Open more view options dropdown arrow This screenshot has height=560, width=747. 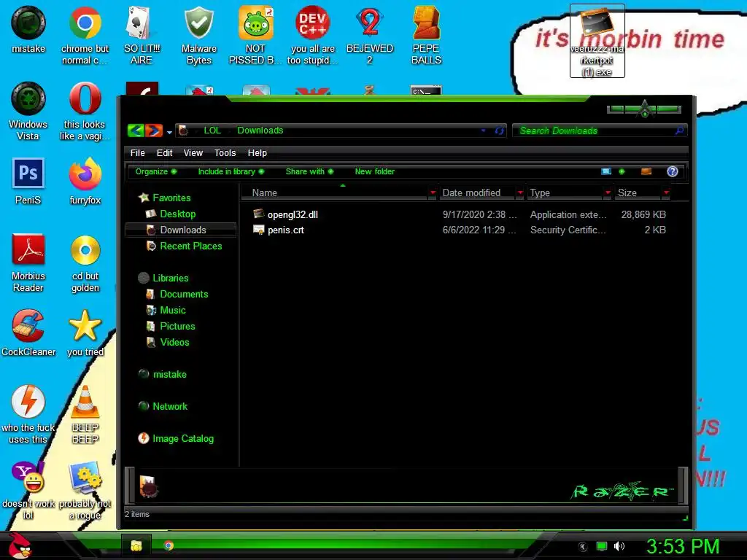pyautogui.click(x=622, y=171)
